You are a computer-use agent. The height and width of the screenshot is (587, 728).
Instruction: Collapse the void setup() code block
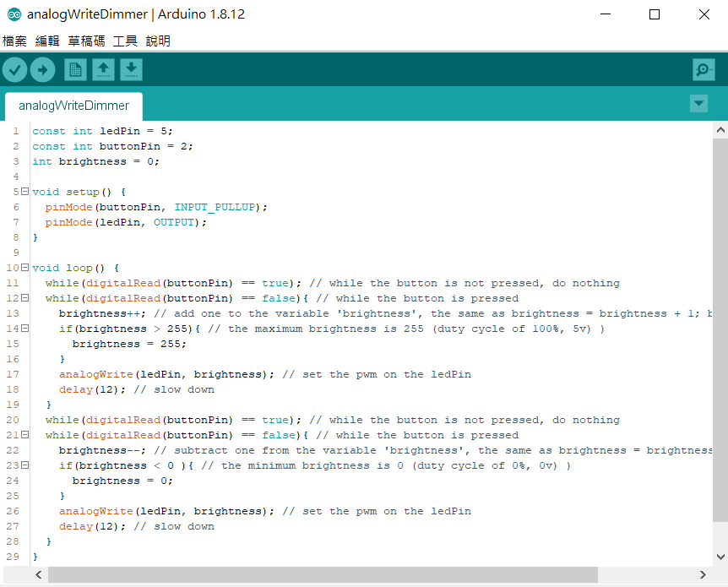pyautogui.click(x=24, y=192)
